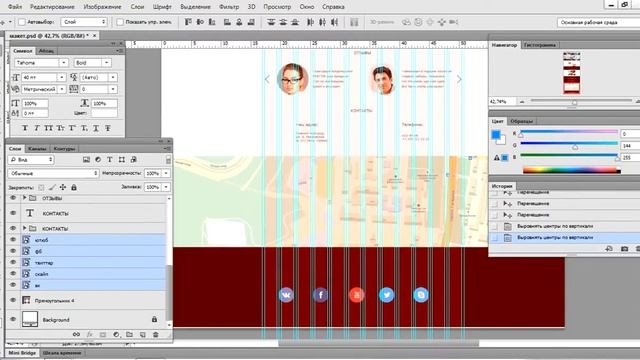
Task: Hide the фб layer
Action: (x=13, y=251)
